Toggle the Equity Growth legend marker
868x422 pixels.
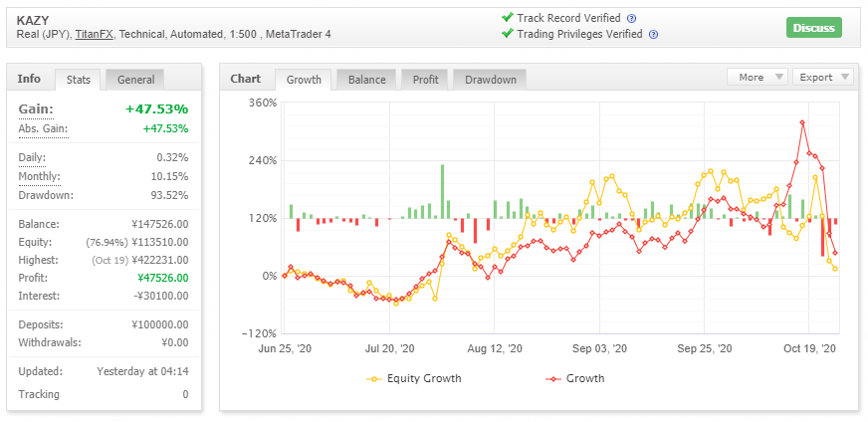[374, 379]
